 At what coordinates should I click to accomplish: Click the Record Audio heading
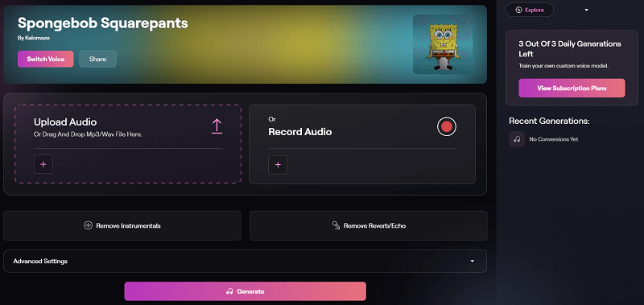[299, 132]
